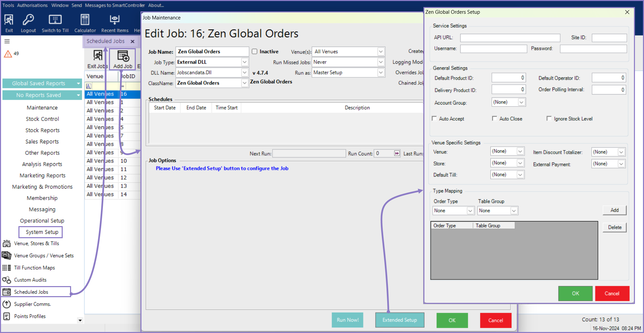644x333 pixels.
Task: Click Cancel in Zen Global Orders Setup
Action: (x=612, y=293)
